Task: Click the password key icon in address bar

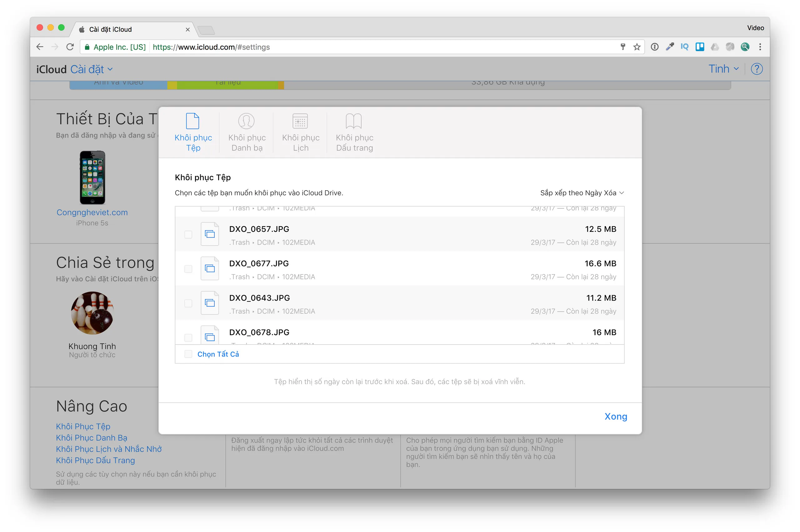Action: [622, 47]
